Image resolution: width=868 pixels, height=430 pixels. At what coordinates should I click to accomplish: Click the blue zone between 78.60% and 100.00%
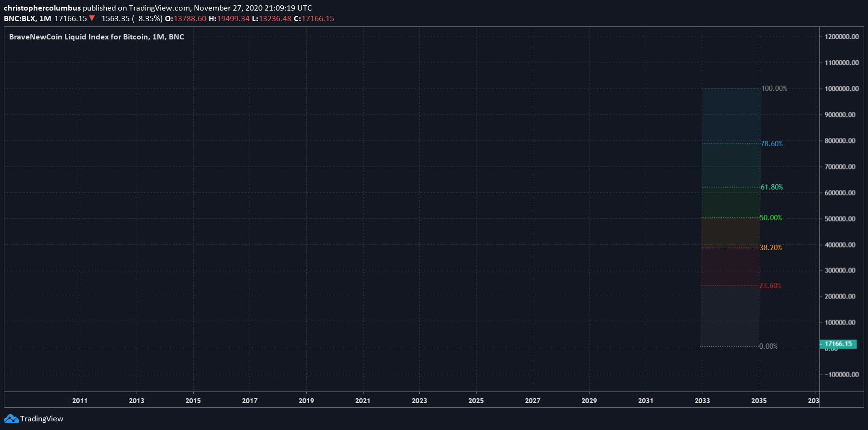tap(731, 116)
